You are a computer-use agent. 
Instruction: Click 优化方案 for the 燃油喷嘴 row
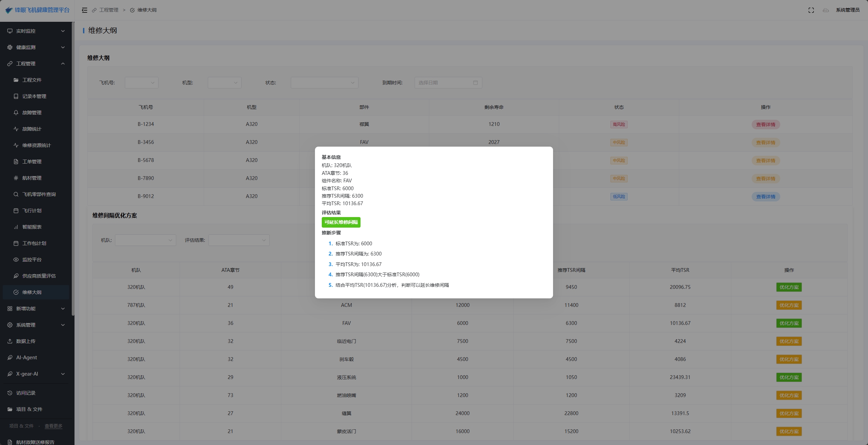tap(789, 395)
